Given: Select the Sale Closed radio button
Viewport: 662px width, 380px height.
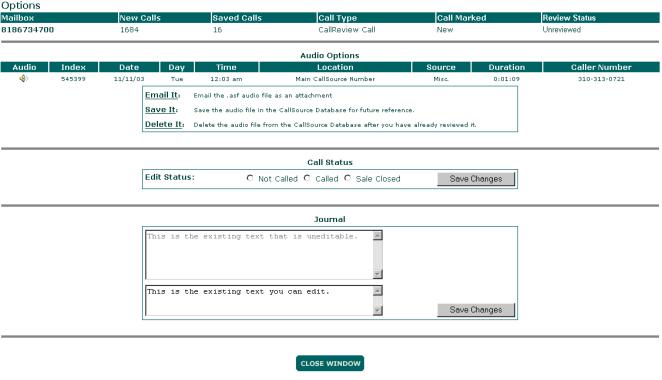Looking at the screenshot, I should 347,178.
